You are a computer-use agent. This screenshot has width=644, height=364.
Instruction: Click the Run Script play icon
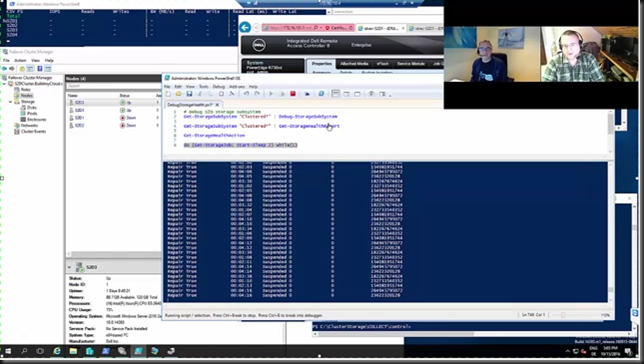tap(271, 94)
